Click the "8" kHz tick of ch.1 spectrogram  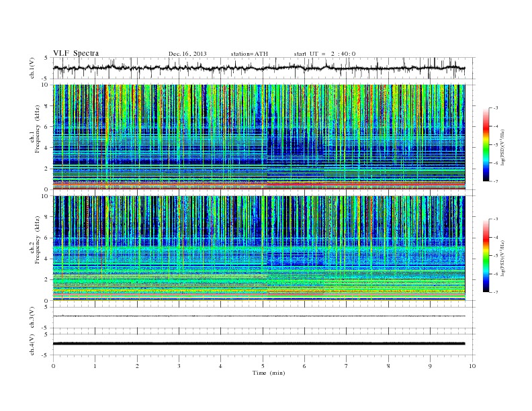(46, 106)
